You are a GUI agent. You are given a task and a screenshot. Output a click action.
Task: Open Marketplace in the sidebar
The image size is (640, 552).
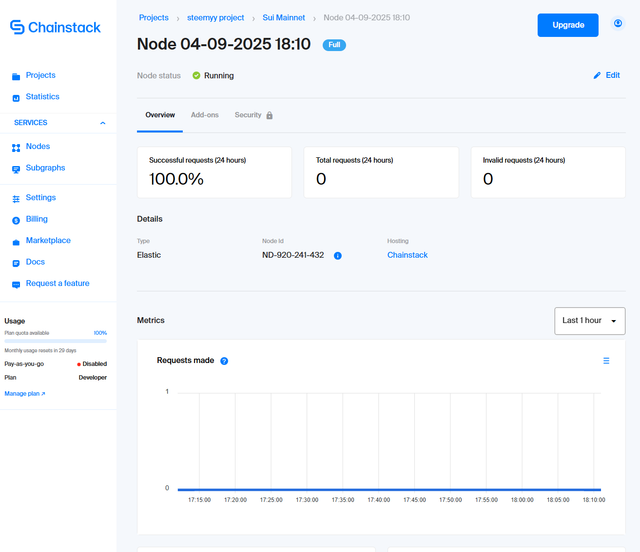pyautogui.click(x=48, y=240)
